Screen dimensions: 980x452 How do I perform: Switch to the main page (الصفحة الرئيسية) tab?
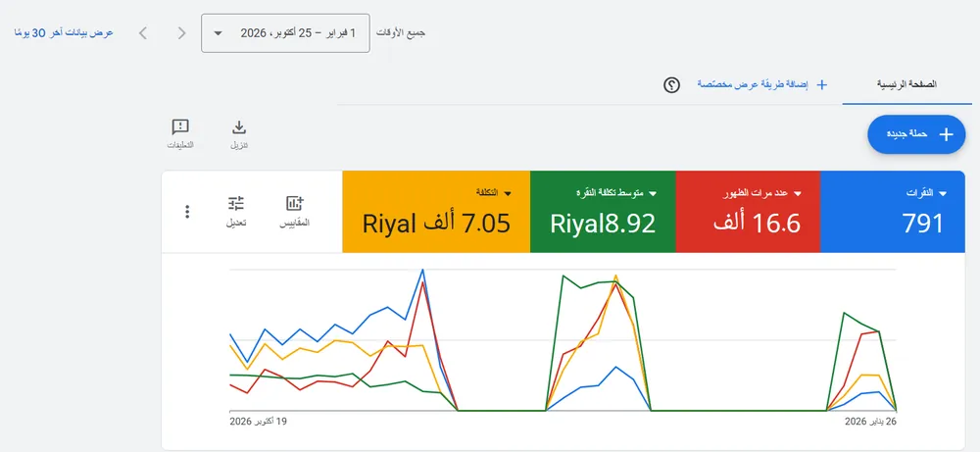[907, 84]
